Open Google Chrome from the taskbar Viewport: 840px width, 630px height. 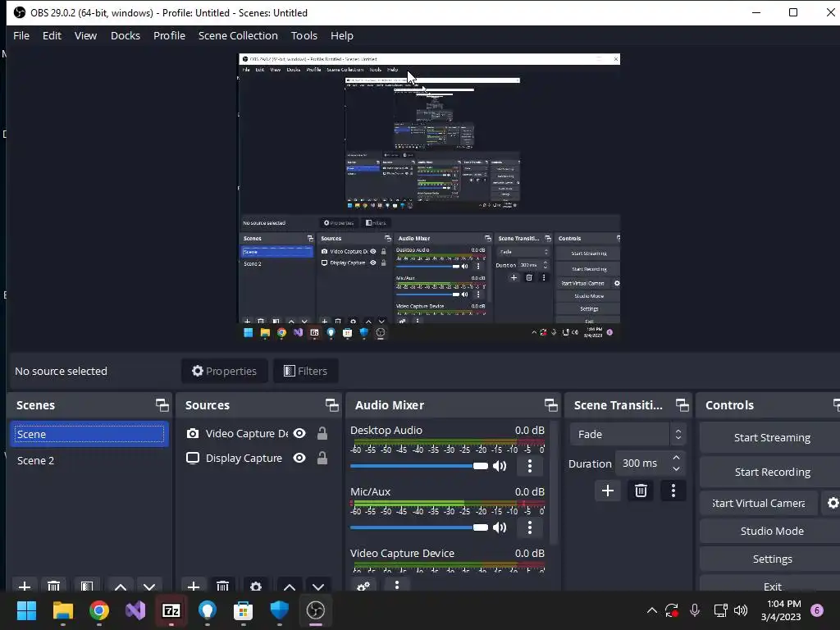tap(99, 610)
